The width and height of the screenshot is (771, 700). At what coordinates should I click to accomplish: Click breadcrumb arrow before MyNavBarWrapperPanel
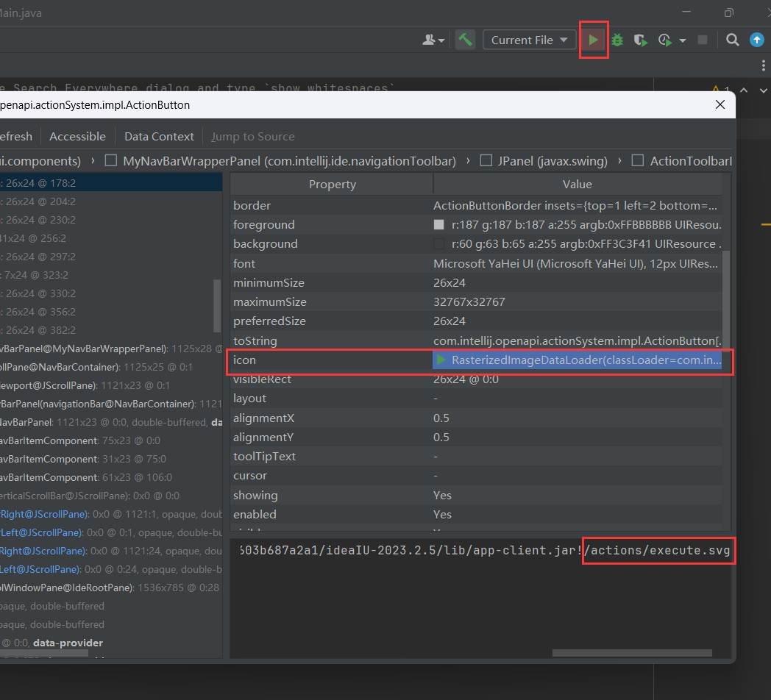tap(93, 161)
